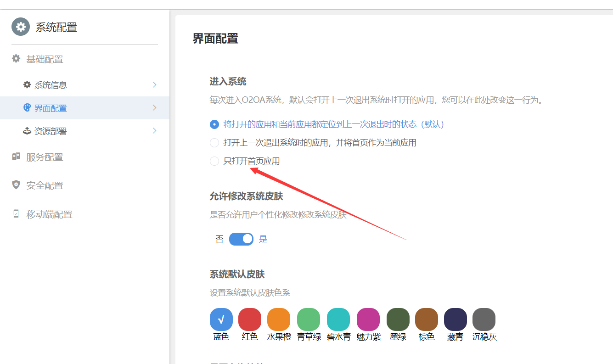Screen dimensions: 613x364
Task: Expand the 系统信息 chevron arrow
Action: point(154,85)
